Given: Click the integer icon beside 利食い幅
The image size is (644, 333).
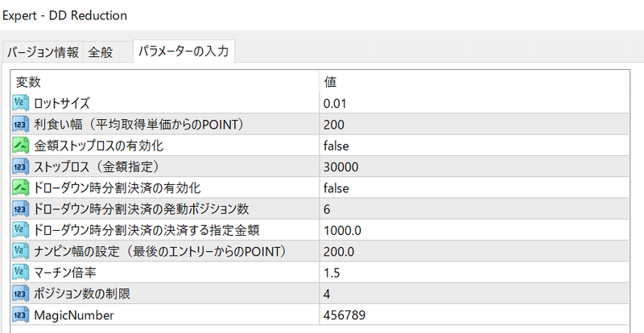Looking at the screenshot, I should 21,125.
